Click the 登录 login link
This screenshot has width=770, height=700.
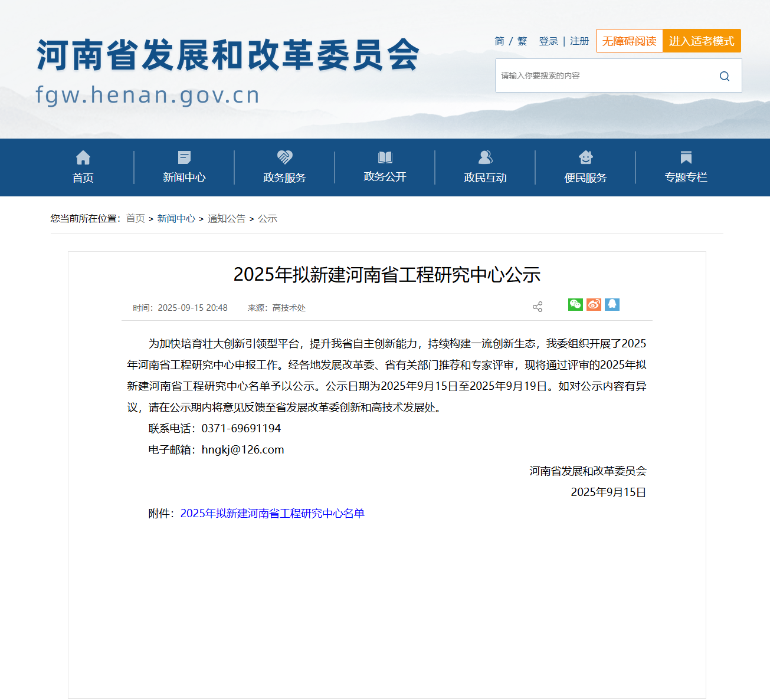click(548, 41)
